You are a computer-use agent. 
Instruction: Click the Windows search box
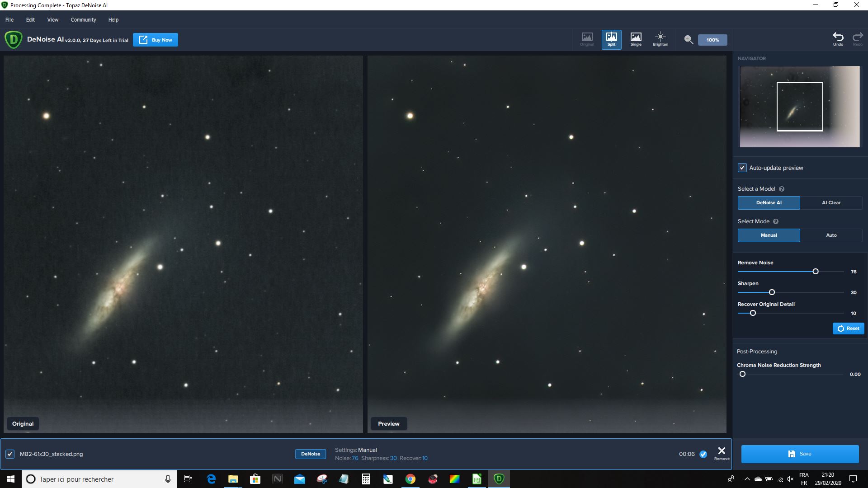coord(99,479)
